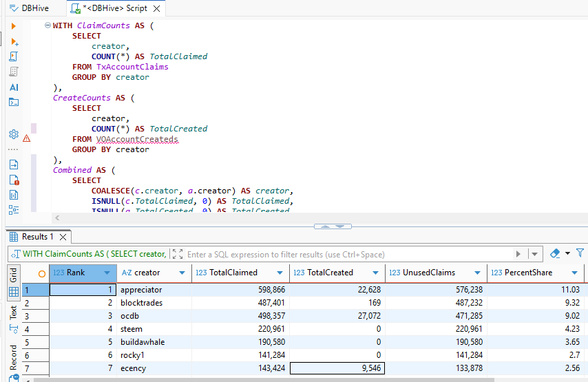Close the <DBHive> Script tab
This screenshot has height=382, width=588.
tap(157, 9)
